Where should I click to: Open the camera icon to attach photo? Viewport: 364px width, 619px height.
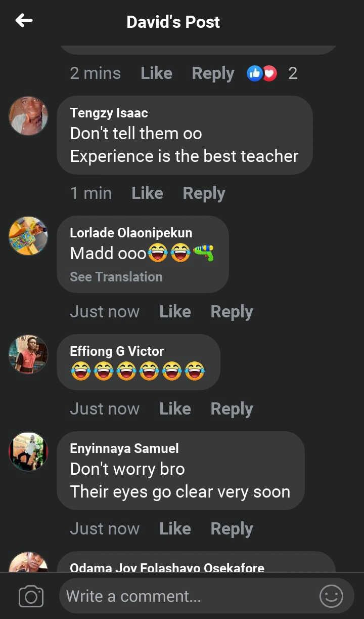click(x=31, y=596)
